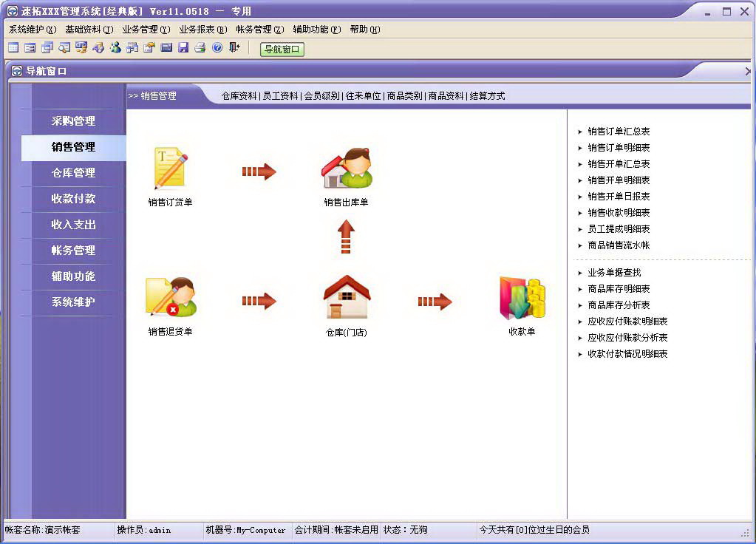
Task: Open the 销售退货单 return icon
Action: 171,296
